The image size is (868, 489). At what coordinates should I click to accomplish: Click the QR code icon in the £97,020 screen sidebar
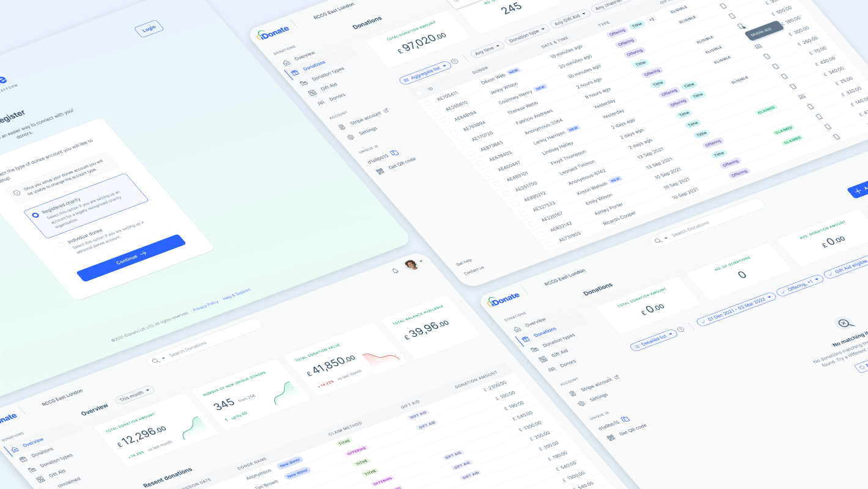[x=380, y=172]
